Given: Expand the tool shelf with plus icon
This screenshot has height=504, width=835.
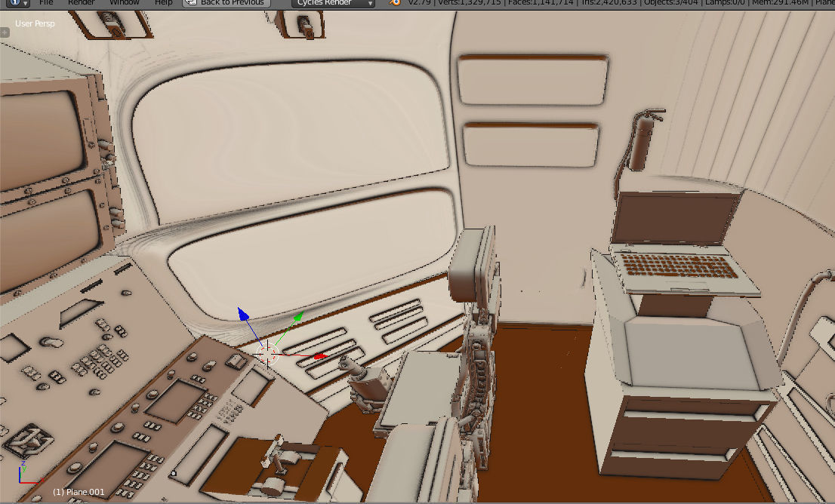Looking at the screenshot, I should (5, 32).
